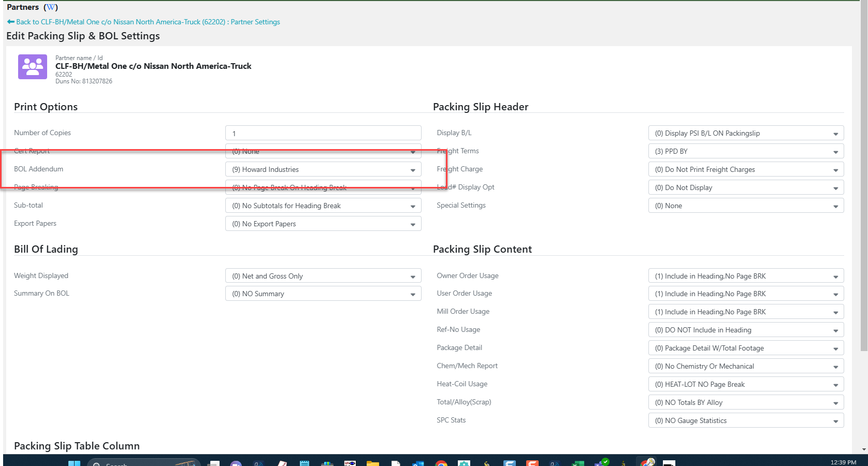The width and height of the screenshot is (868, 466).
Task: Click the Display B/L label
Action: click(454, 133)
